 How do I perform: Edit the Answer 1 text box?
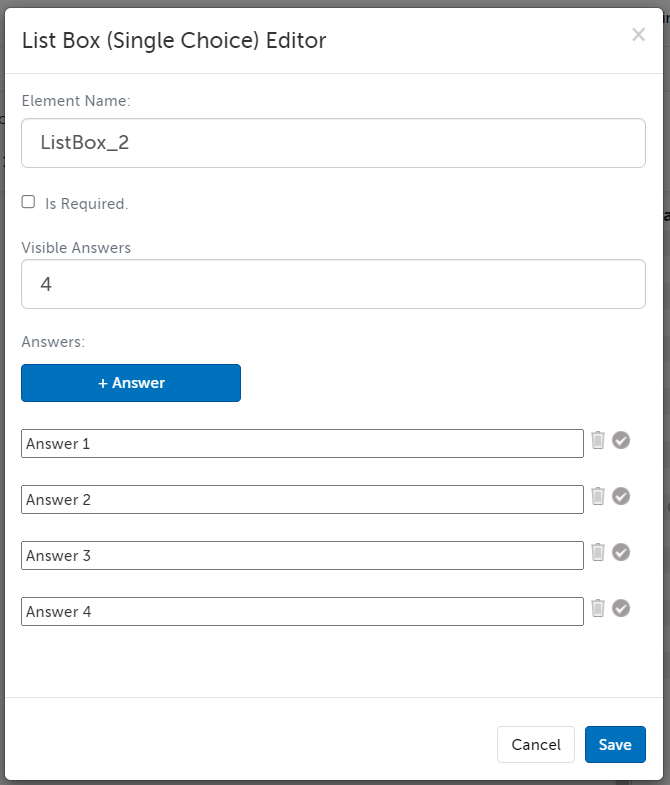[x=302, y=444]
